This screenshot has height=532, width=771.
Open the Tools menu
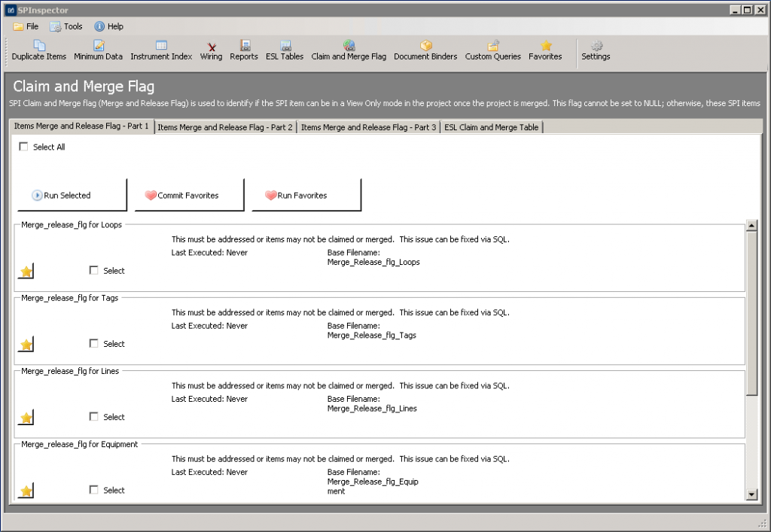[x=66, y=26]
